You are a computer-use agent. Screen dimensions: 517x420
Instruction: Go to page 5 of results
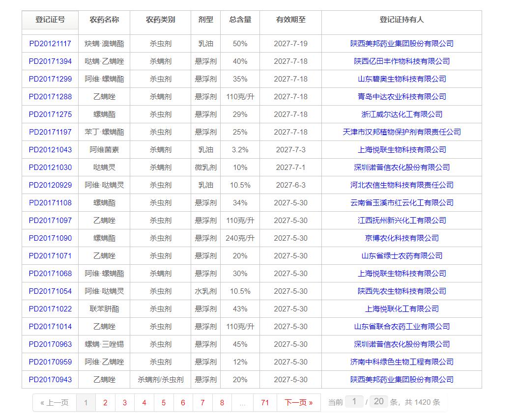164,402
